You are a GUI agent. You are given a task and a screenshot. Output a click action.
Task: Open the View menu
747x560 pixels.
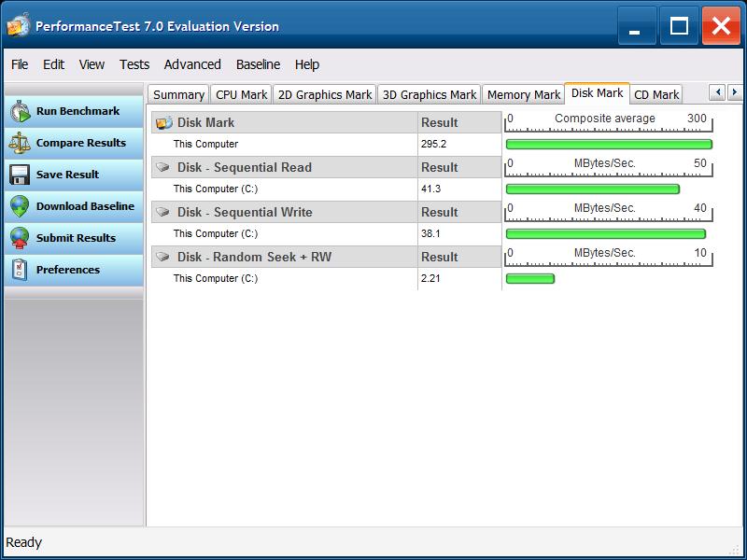[x=92, y=64]
